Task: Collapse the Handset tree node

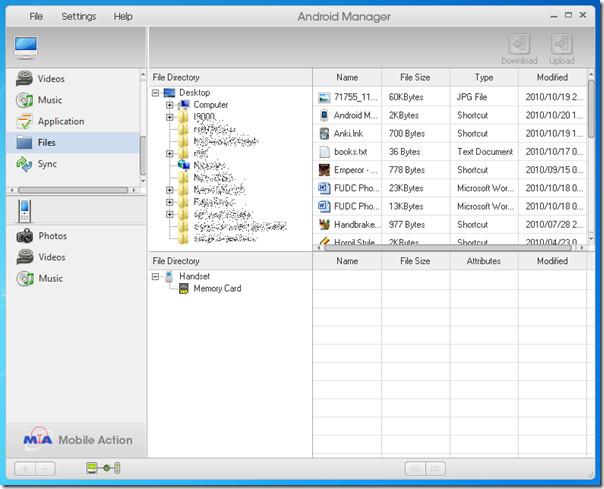Action: (x=156, y=276)
